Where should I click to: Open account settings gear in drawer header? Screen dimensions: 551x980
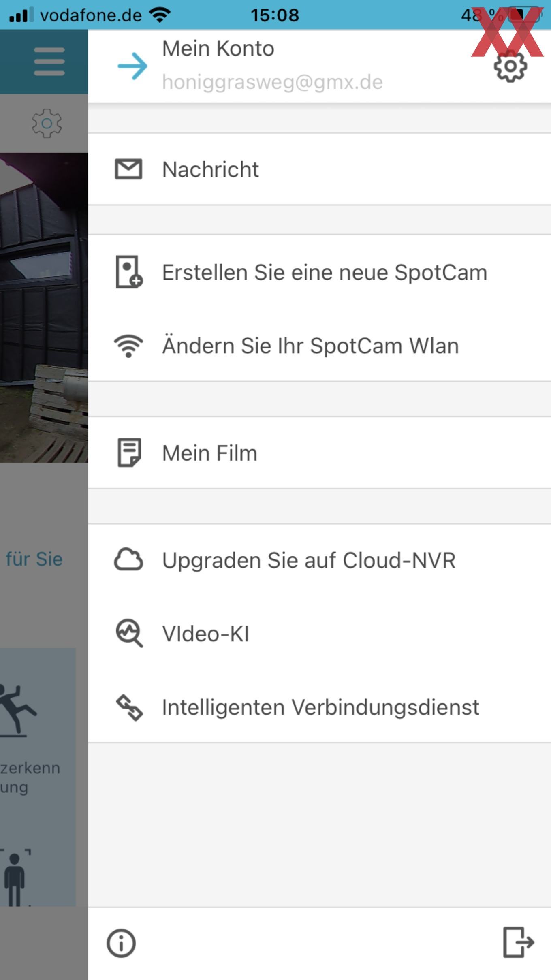510,66
